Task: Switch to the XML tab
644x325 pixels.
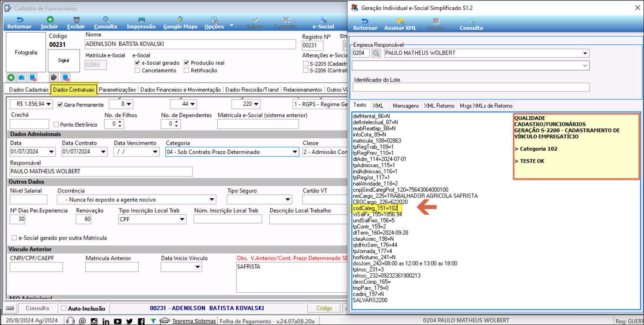Action: pyautogui.click(x=378, y=106)
